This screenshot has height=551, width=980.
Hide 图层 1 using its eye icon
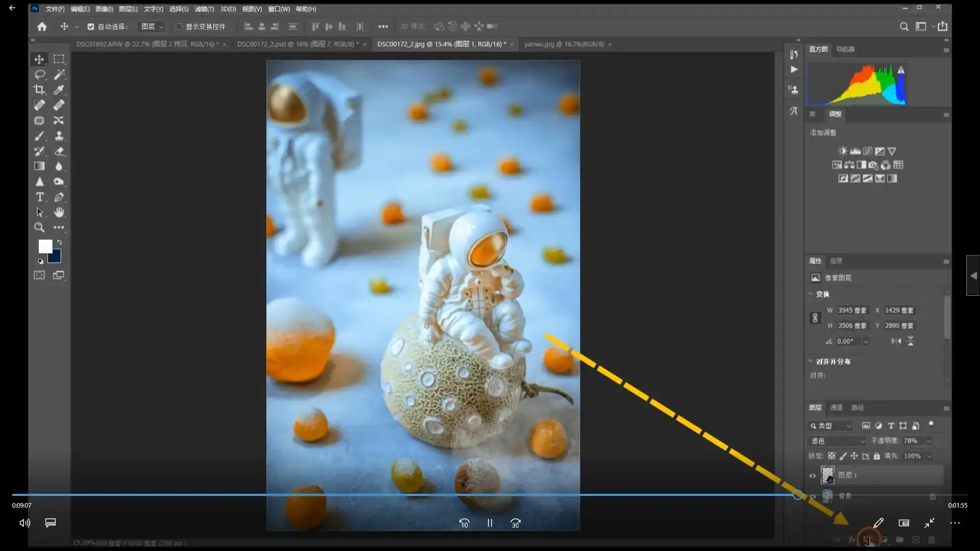813,475
